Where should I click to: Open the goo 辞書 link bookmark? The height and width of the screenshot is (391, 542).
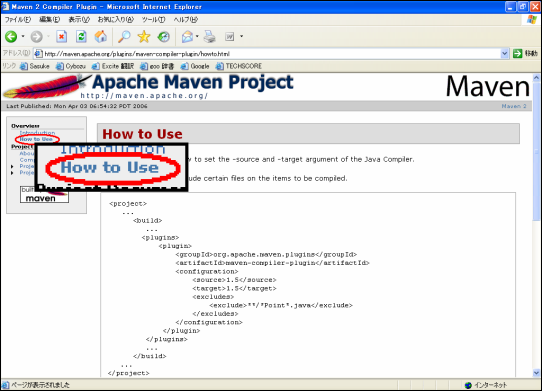157,66
